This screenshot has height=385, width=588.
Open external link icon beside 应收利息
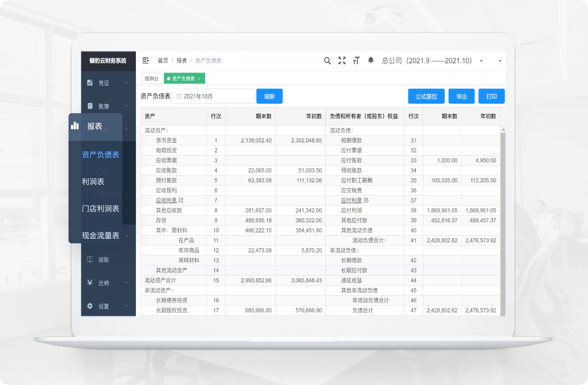tap(181, 200)
